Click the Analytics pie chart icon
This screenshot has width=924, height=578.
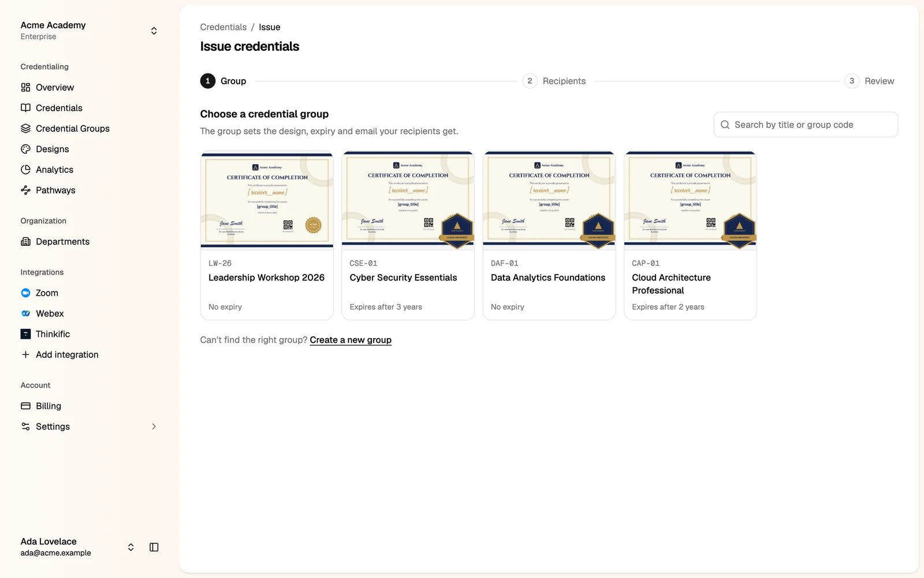point(25,169)
